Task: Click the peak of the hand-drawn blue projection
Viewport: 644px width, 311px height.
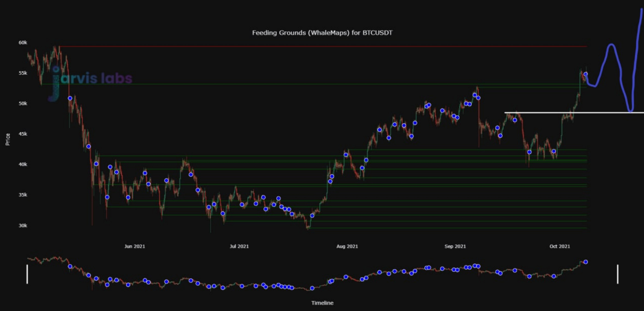Action: pos(611,45)
